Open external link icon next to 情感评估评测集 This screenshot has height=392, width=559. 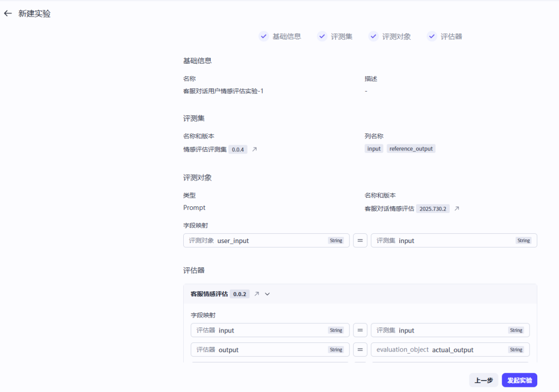(x=254, y=149)
